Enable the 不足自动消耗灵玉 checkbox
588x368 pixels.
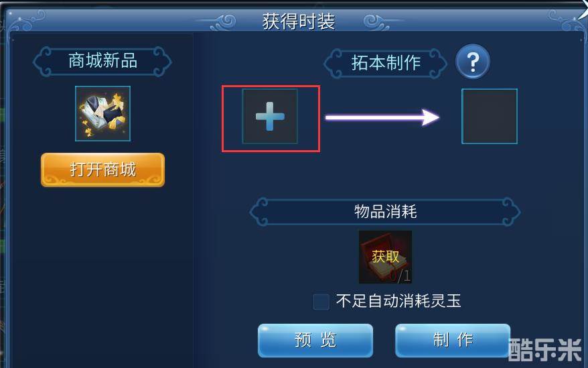click(321, 302)
